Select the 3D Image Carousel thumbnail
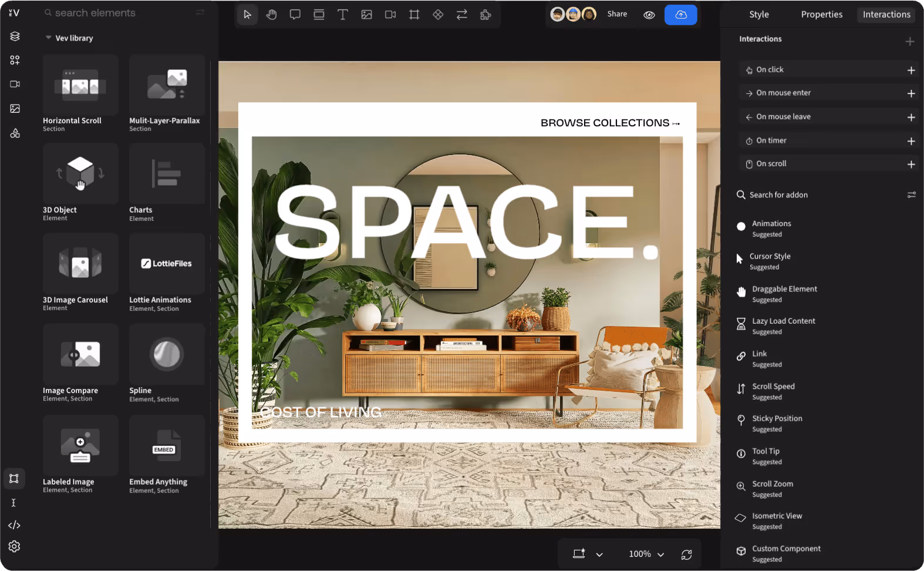The image size is (924, 571). click(80, 263)
